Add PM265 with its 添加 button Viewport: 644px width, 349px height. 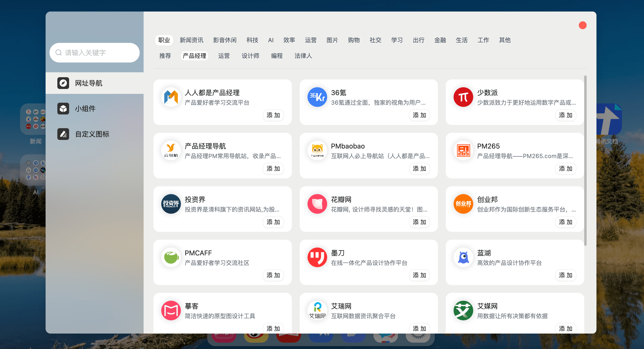coord(566,169)
